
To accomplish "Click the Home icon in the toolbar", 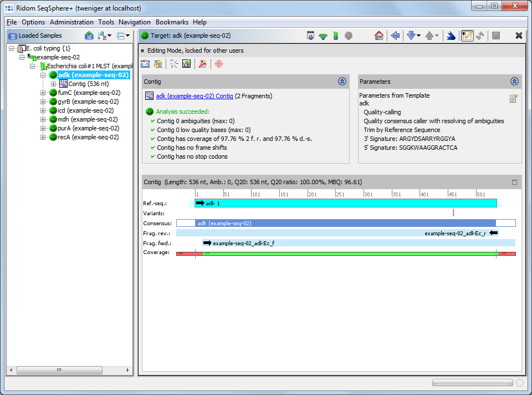I will 379,36.
